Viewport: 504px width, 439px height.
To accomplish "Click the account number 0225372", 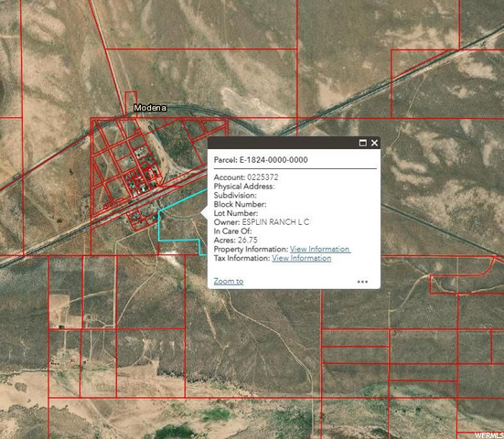I will pos(263,177).
